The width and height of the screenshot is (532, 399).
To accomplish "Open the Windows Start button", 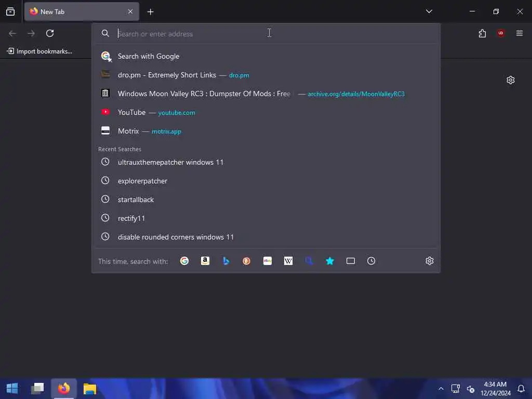I will coord(12,389).
